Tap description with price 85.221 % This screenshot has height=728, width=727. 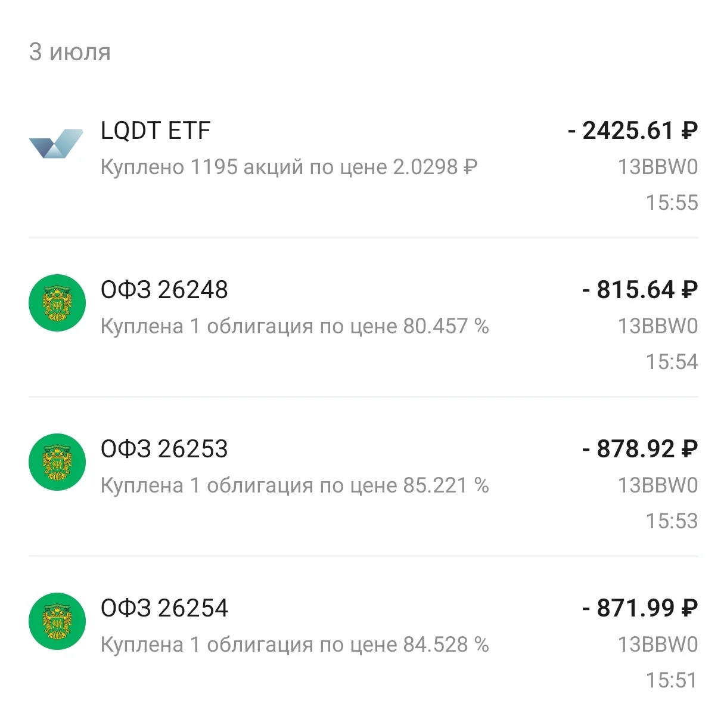point(294,485)
